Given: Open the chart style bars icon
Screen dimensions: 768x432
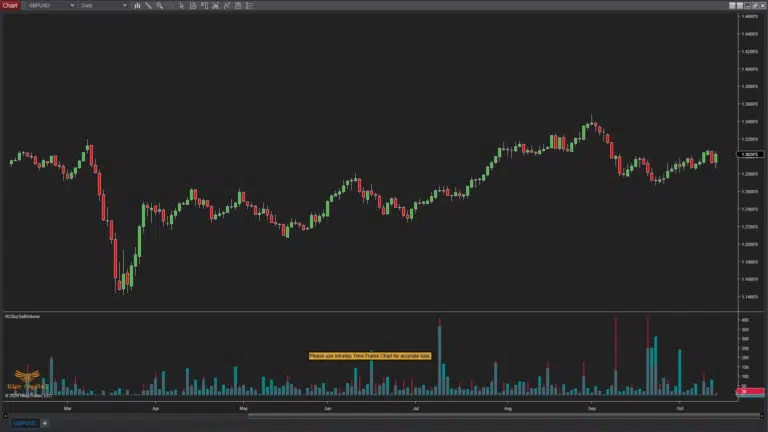Looking at the screenshot, I should tap(137, 5).
